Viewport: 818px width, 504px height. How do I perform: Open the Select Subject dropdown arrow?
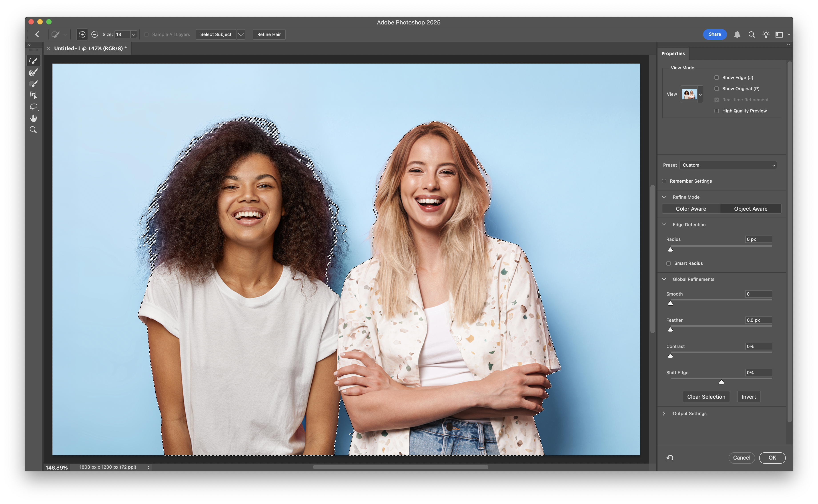tap(241, 34)
